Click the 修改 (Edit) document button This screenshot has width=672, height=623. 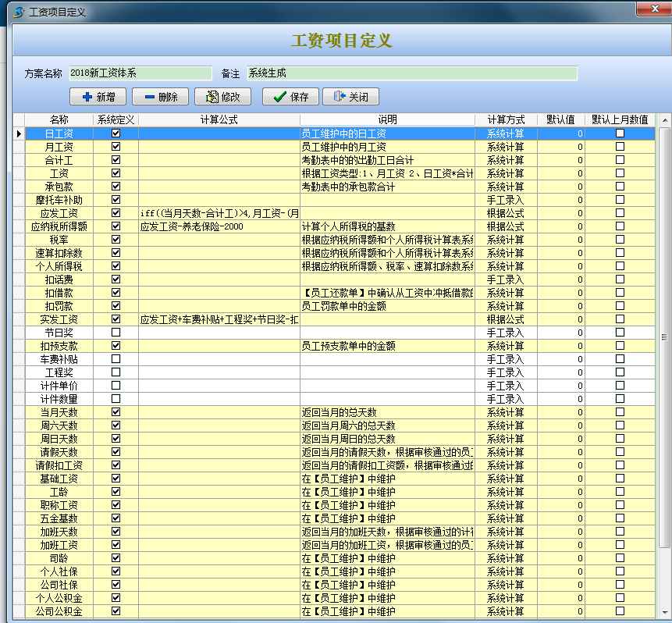pyautogui.click(x=222, y=97)
